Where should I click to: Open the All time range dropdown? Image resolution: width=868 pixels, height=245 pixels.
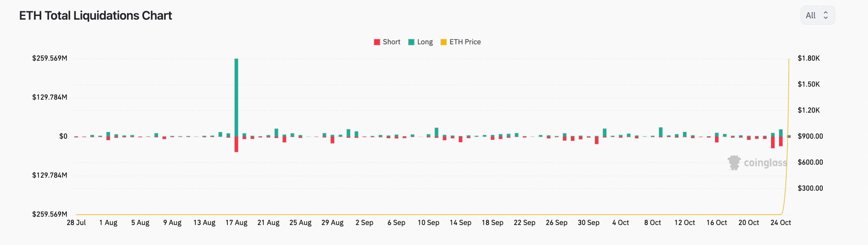[817, 16]
